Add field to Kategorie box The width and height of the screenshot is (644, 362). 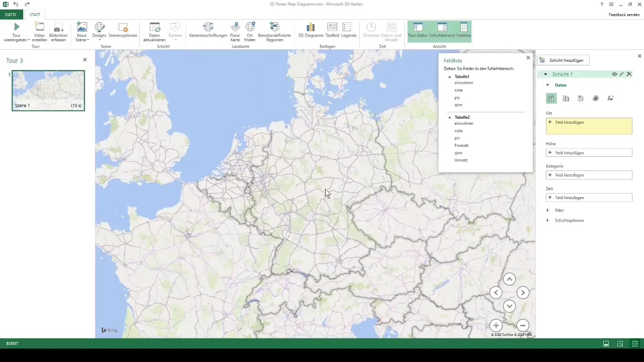click(589, 175)
